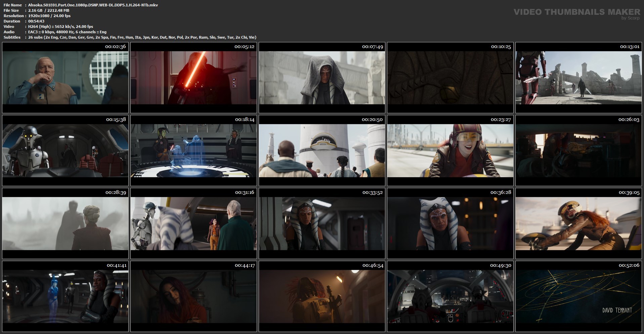644x334 pixels.
Task: Click the video codec line H264 (High)
Action: tap(61, 27)
